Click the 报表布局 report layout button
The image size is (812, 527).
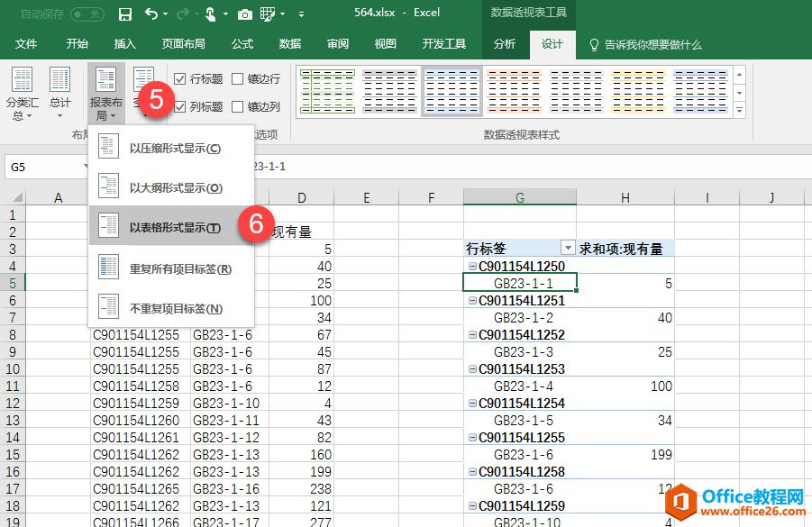(106, 94)
